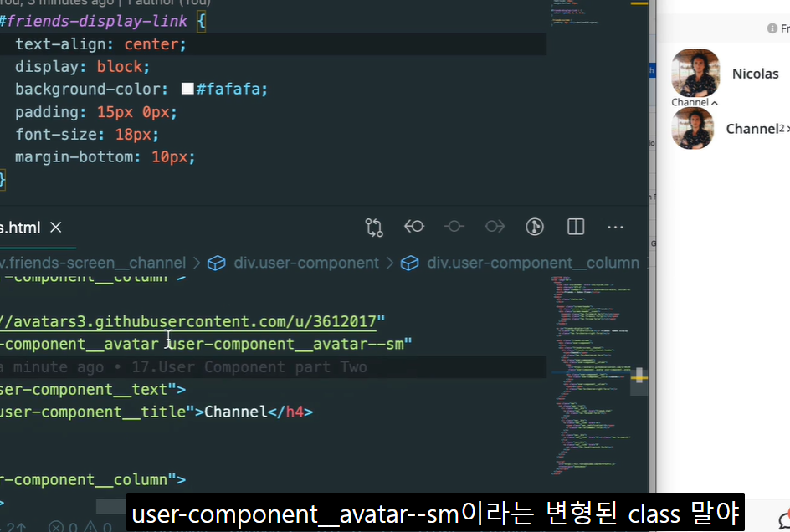This screenshot has height=532, width=790.
Task: Open the editor More Actions menu
Action: coord(615,228)
